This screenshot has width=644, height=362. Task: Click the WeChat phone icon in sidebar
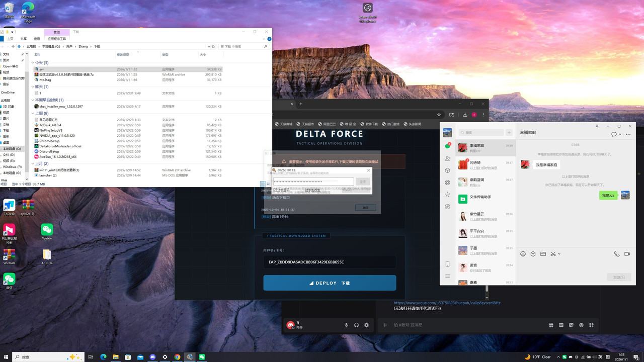pos(447,264)
